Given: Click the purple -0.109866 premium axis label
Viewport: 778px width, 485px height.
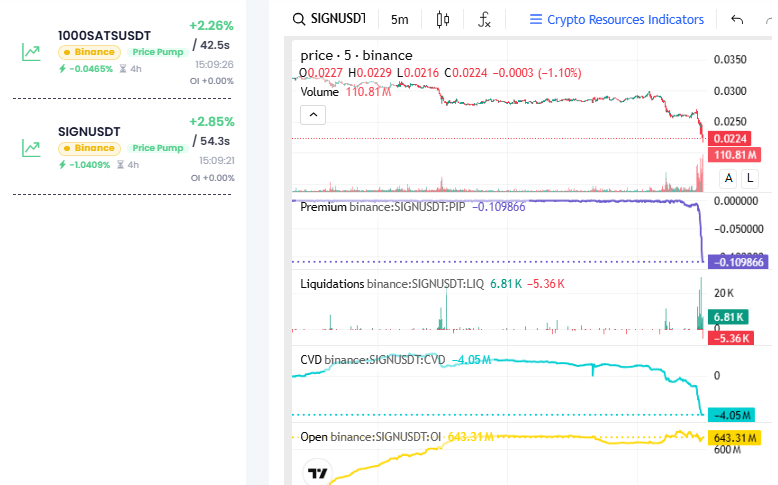Looking at the screenshot, I should pyautogui.click(x=739, y=262).
